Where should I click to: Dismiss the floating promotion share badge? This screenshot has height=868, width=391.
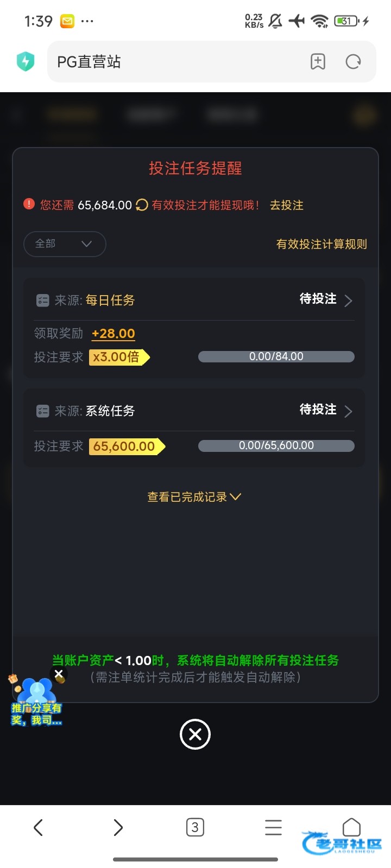point(59,674)
